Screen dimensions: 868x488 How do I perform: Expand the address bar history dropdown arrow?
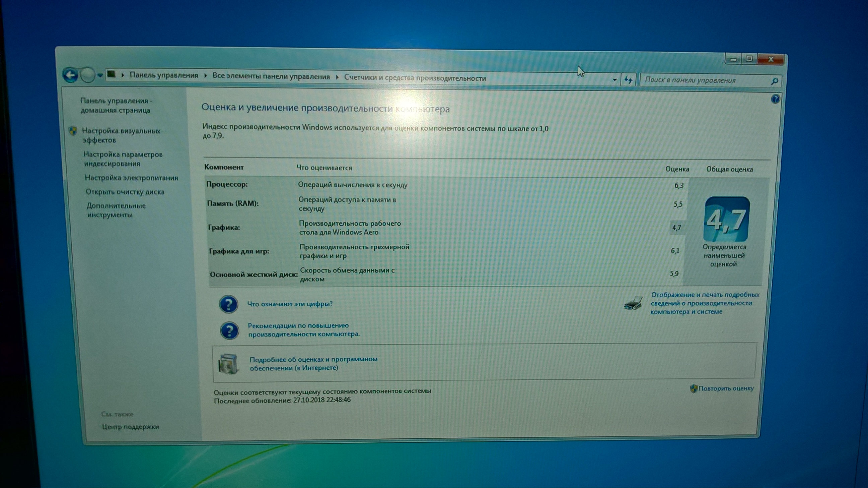point(614,80)
